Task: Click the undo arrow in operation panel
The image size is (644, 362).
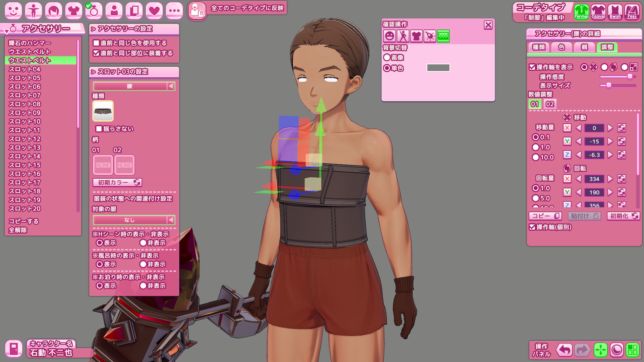Action: [564, 350]
